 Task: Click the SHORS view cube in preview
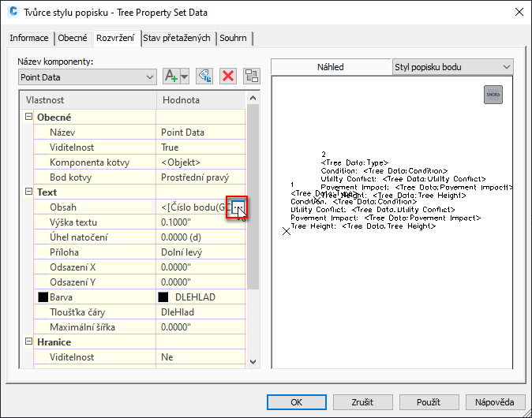click(x=493, y=95)
